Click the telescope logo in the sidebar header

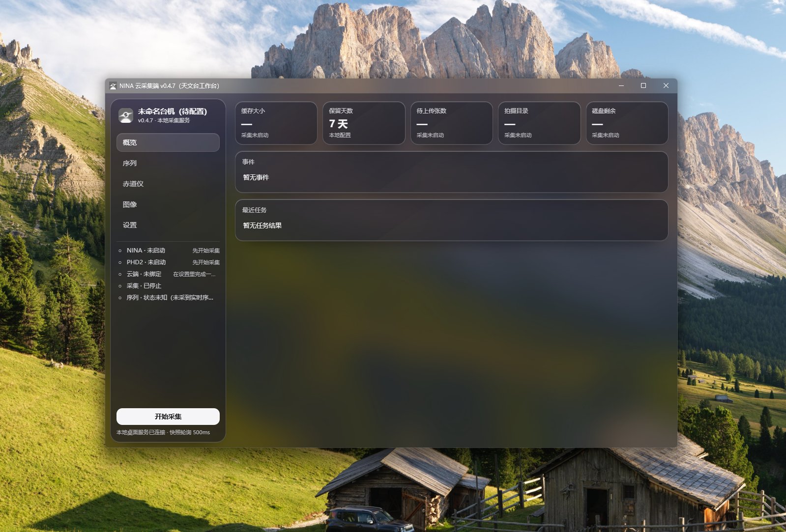pos(126,116)
